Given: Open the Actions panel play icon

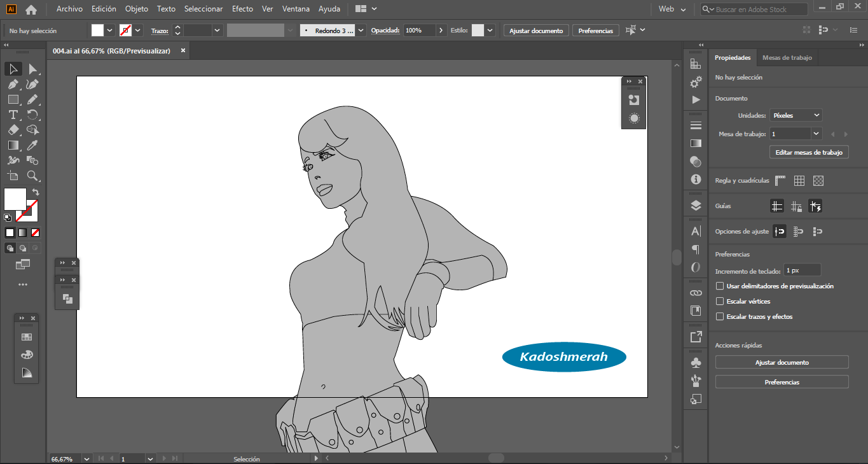Looking at the screenshot, I should click(696, 100).
